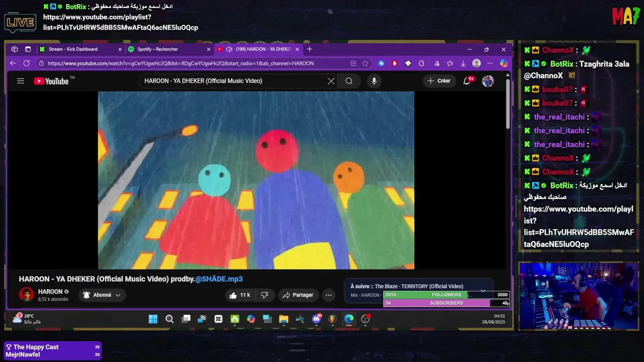Image resolution: width=644 pixels, height=362 pixels.
Task: Mute the HAROON tab speaker icon
Action: point(229,49)
